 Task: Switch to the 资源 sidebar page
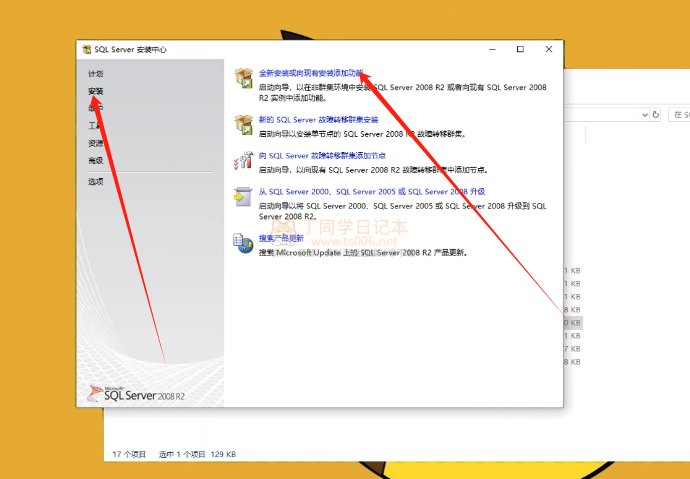click(x=95, y=143)
